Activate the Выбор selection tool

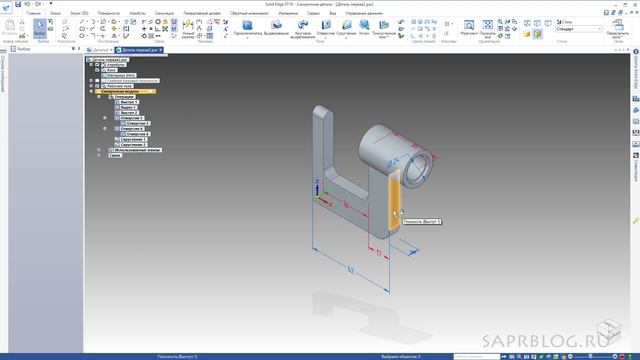click(40, 28)
